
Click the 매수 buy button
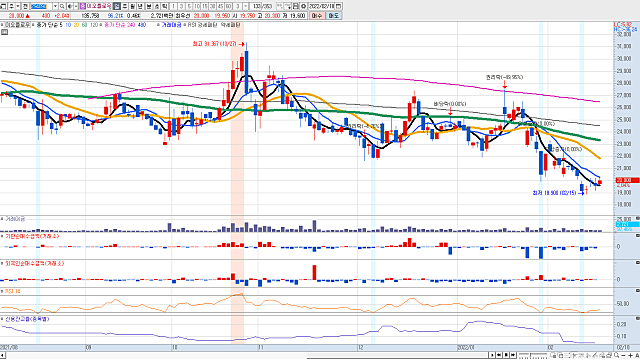click(x=317, y=16)
